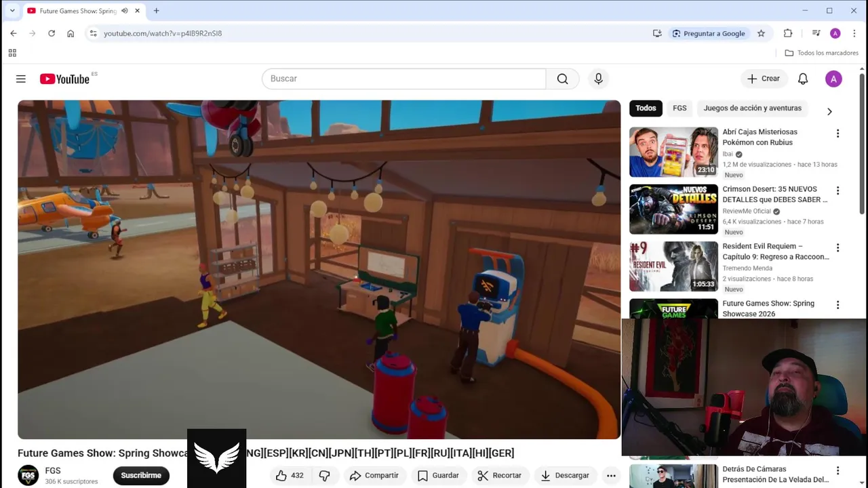868x488 pixels.
Task: Like the video with thumbs up
Action: [x=290, y=476]
